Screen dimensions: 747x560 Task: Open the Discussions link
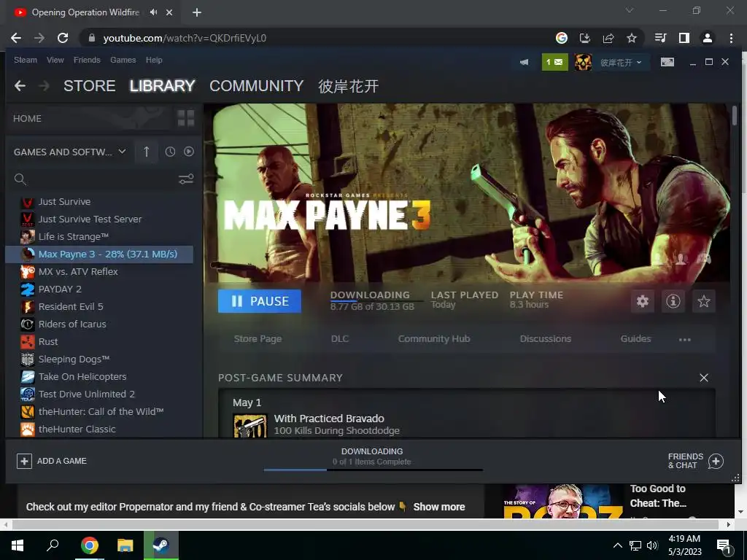(x=546, y=339)
